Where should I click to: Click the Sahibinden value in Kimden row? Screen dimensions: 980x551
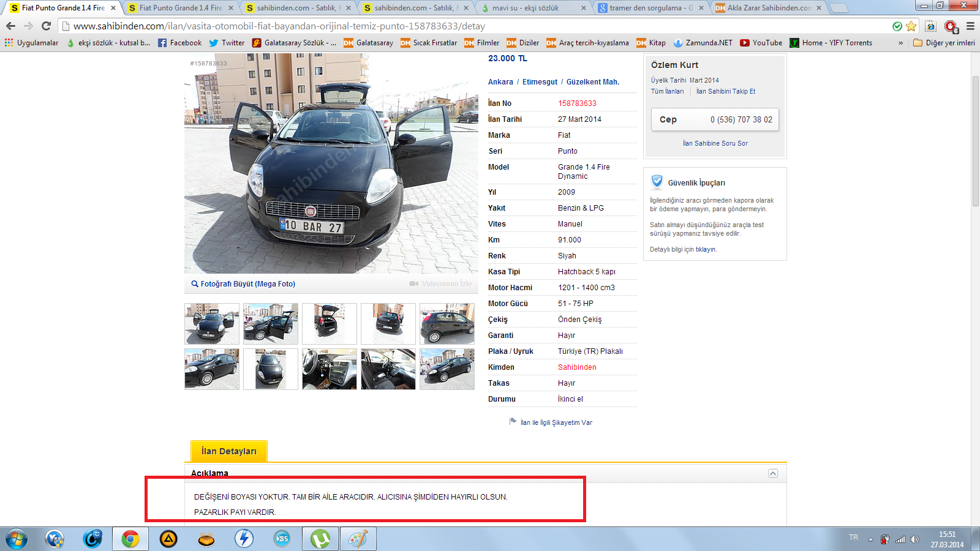click(577, 367)
